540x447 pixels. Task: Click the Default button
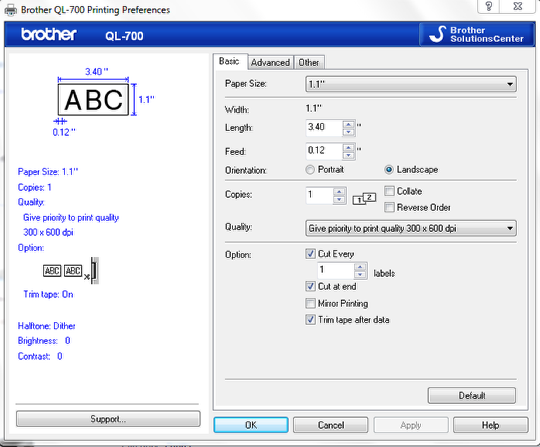472,395
